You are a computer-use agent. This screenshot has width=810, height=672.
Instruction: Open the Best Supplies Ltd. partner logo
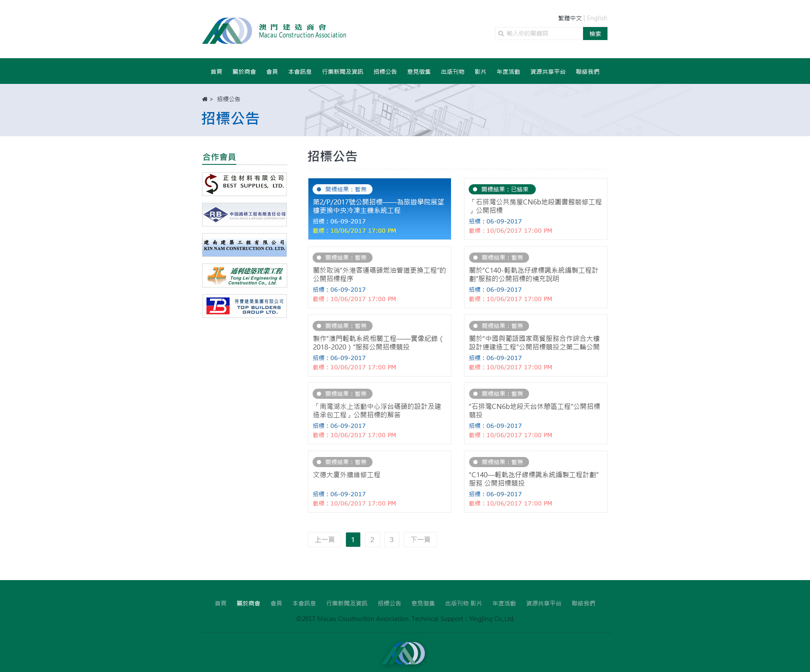(x=244, y=184)
